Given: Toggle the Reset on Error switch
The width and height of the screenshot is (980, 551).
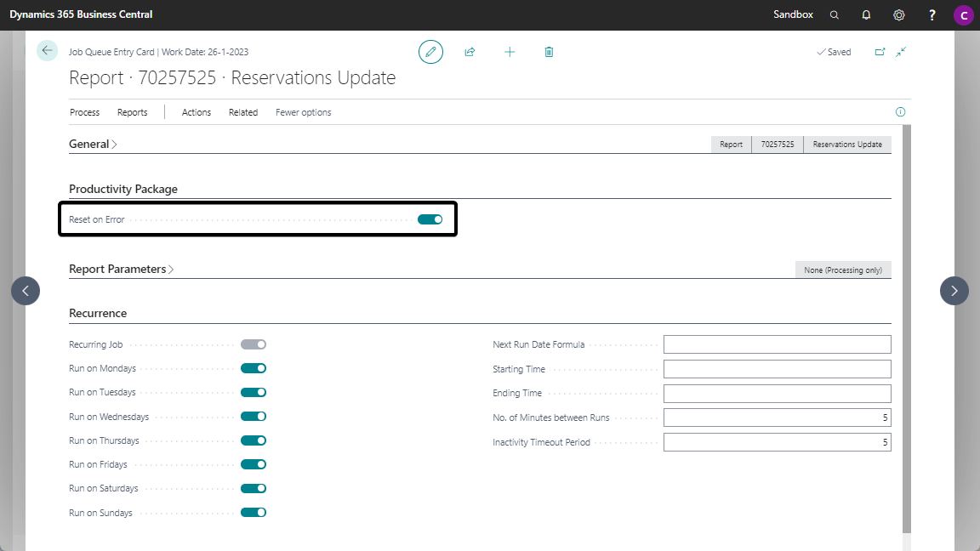Looking at the screenshot, I should click(x=430, y=219).
